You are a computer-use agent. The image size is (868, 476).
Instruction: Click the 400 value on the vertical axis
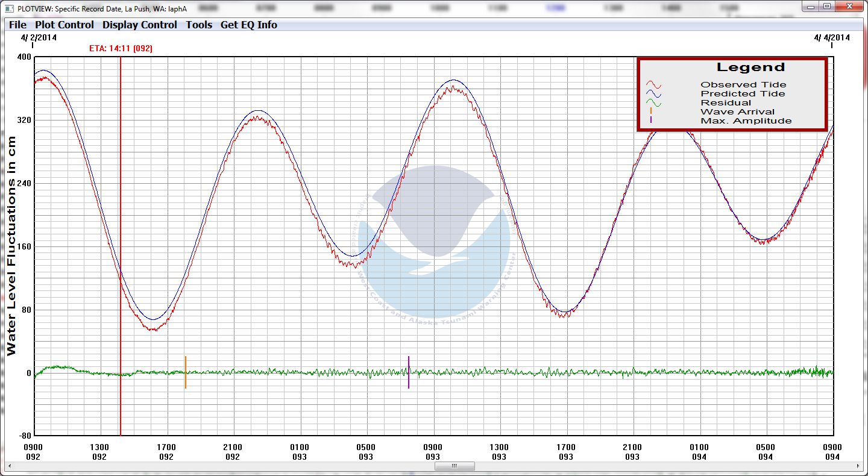click(24, 58)
